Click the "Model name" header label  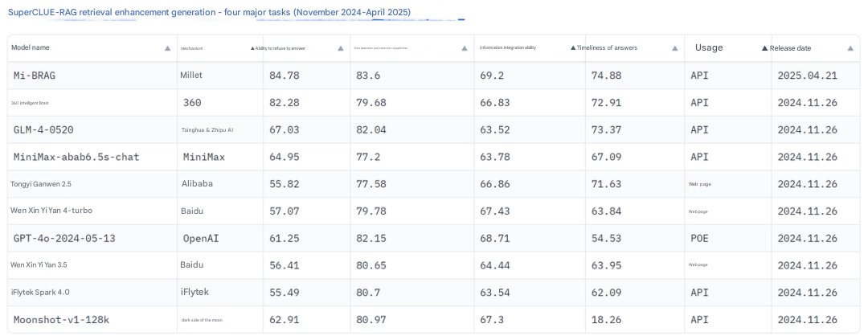click(x=31, y=47)
